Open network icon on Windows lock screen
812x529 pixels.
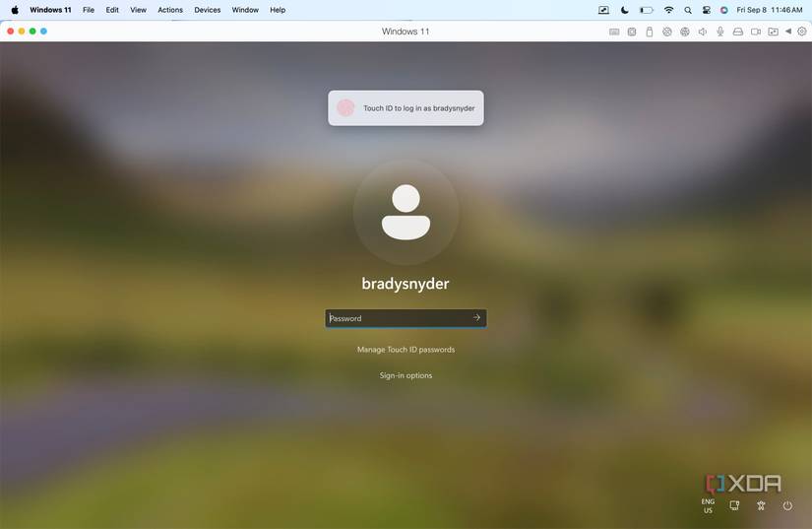point(734,505)
